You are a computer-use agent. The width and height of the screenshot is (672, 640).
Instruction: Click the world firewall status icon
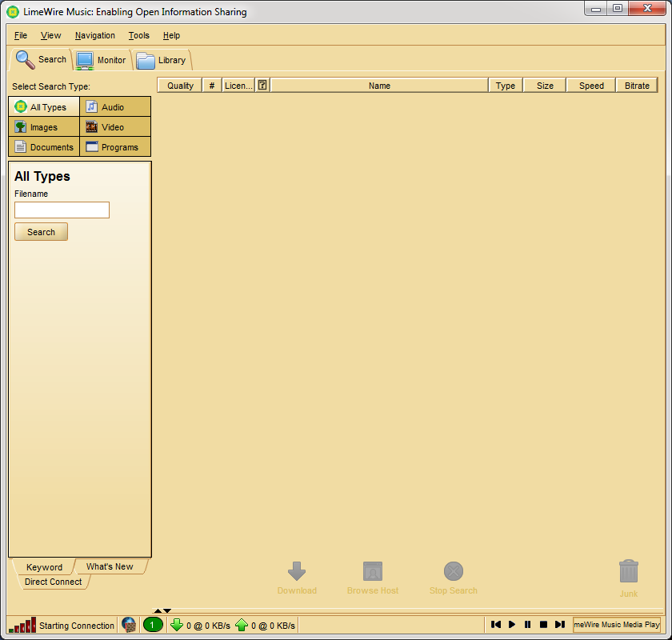(129, 625)
